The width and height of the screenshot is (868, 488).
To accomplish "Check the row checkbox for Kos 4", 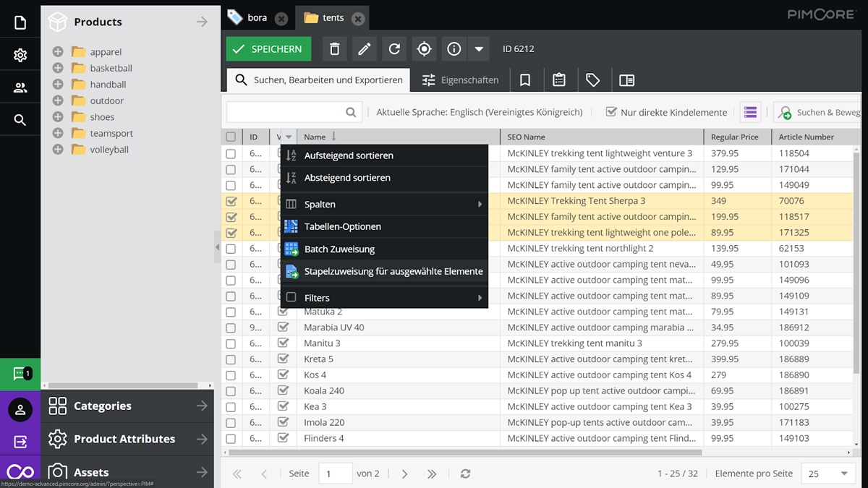I will (x=231, y=375).
